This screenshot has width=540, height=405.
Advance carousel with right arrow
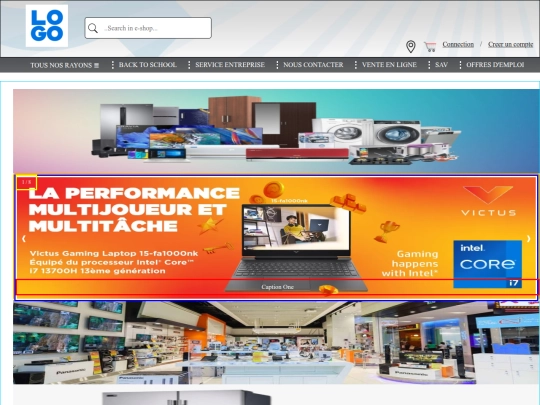coord(529,239)
